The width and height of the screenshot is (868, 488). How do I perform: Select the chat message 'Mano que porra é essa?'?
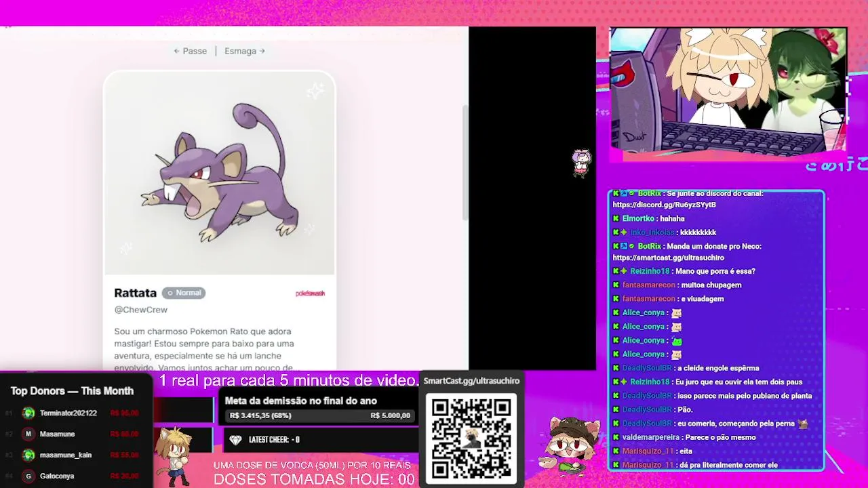click(715, 271)
